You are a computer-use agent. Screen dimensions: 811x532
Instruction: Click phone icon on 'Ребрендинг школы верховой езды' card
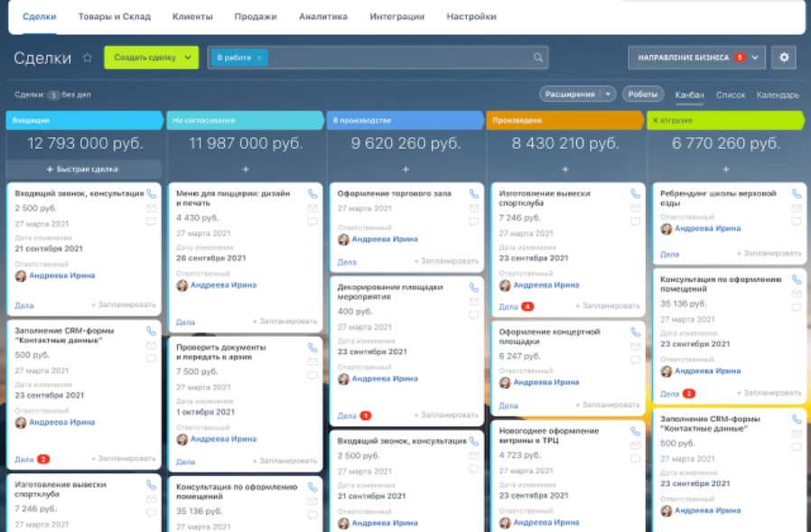797,193
